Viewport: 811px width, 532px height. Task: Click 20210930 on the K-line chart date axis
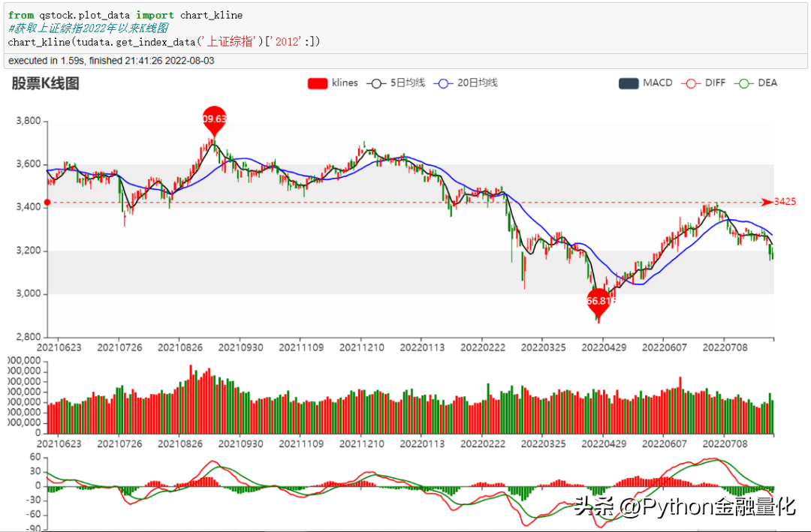[x=240, y=347]
